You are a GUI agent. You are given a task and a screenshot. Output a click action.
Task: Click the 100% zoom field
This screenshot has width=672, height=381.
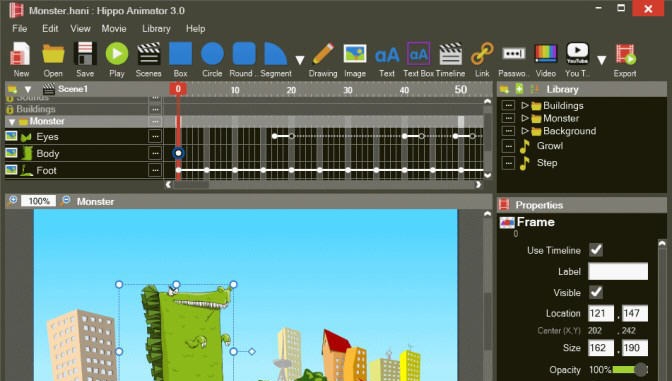tap(39, 201)
